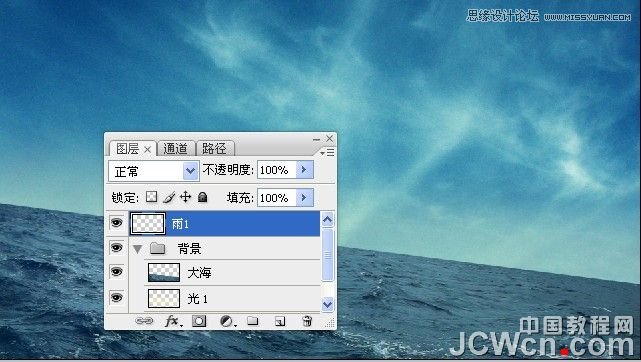The width and height of the screenshot is (641, 362).
Task: Select the 大海 layer name
Action: coord(199,273)
